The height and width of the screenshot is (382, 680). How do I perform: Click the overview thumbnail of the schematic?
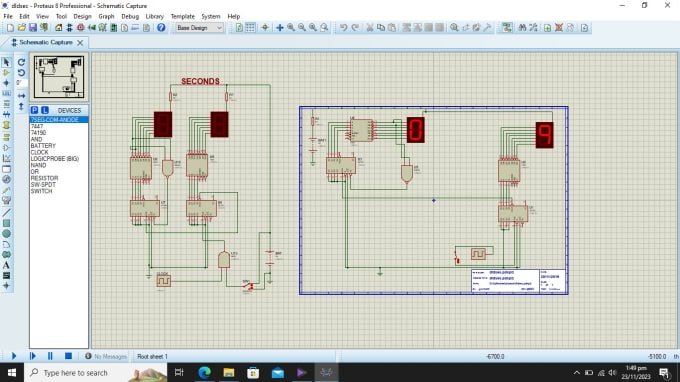[x=59, y=77]
